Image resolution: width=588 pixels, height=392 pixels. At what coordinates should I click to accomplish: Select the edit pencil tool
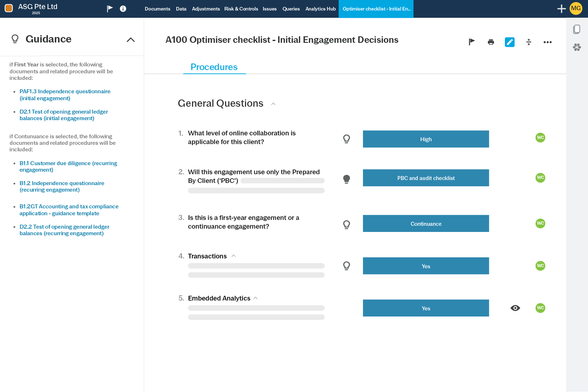coord(510,42)
